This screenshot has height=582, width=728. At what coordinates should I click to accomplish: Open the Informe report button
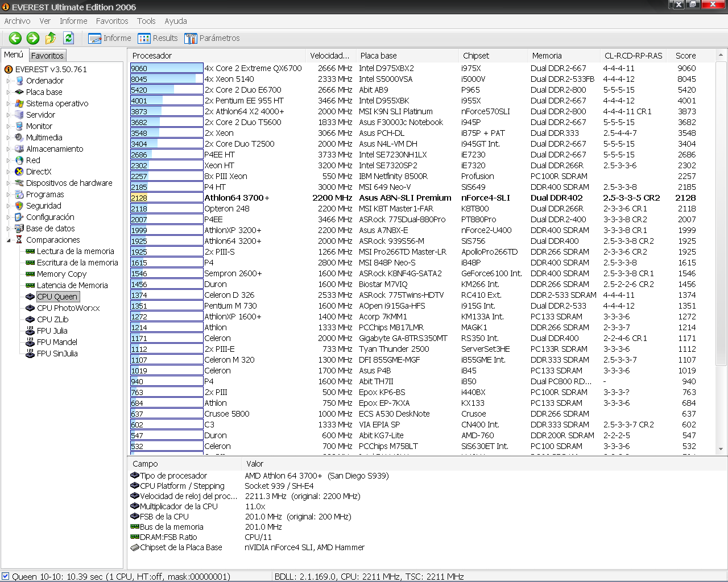click(x=110, y=38)
